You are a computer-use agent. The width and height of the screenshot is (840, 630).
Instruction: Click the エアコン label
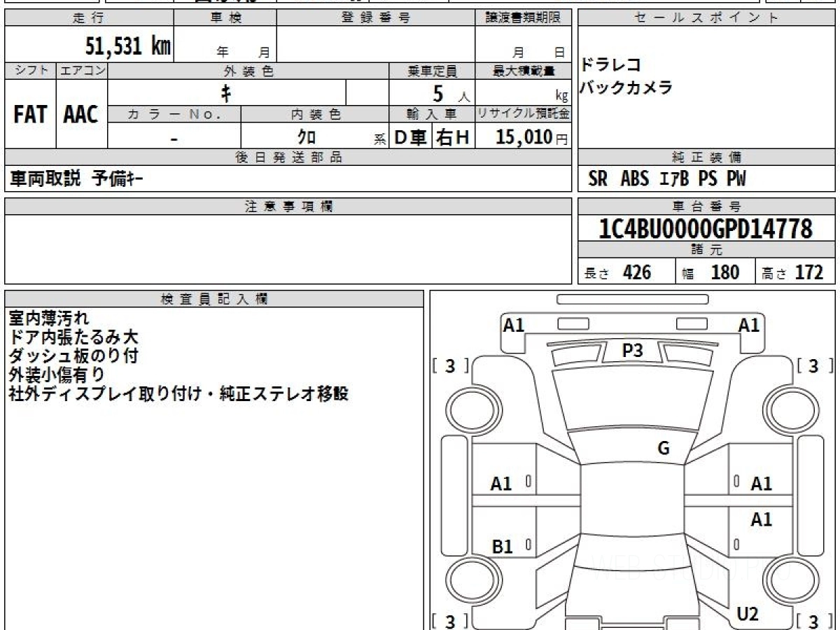(81, 71)
